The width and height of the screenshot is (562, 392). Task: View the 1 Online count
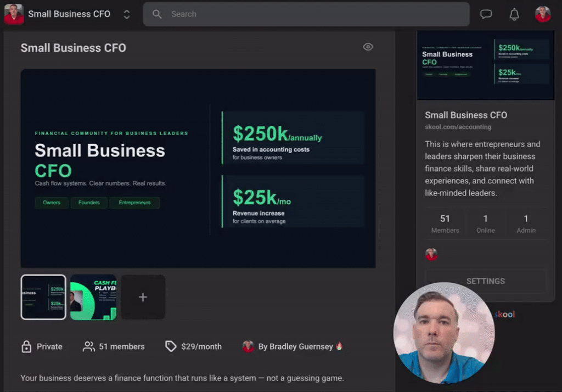(x=485, y=224)
